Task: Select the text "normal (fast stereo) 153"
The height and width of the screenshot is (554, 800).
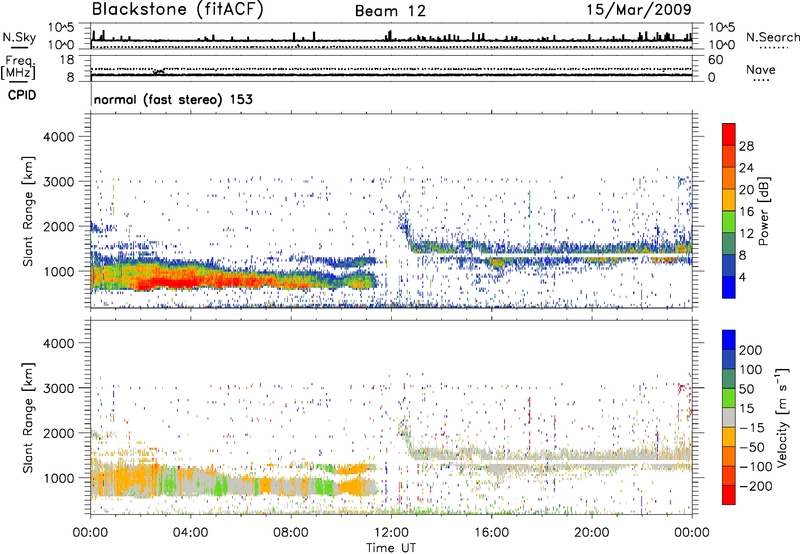Action: tap(173, 100)
